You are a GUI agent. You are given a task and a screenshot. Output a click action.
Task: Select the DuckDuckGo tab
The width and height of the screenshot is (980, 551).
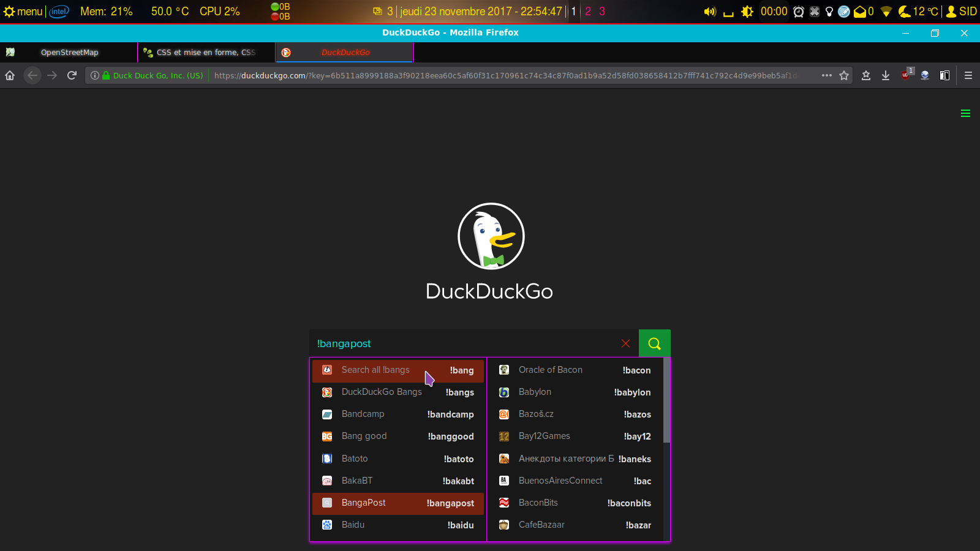345,52
